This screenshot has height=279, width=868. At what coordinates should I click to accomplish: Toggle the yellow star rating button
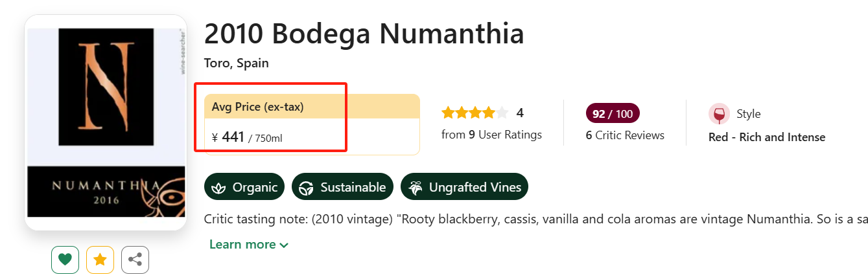click(x=100, y=260)
